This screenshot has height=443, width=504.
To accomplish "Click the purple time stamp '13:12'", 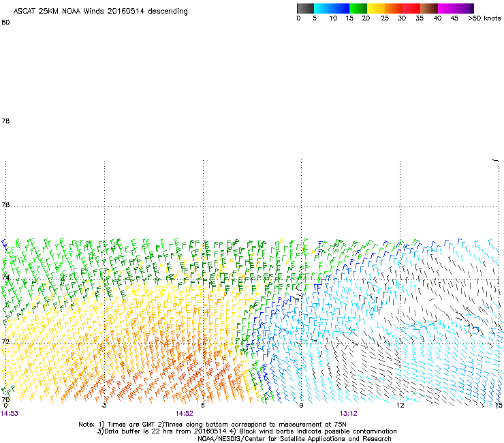I will pyautogui.click(x=349, y=414).
